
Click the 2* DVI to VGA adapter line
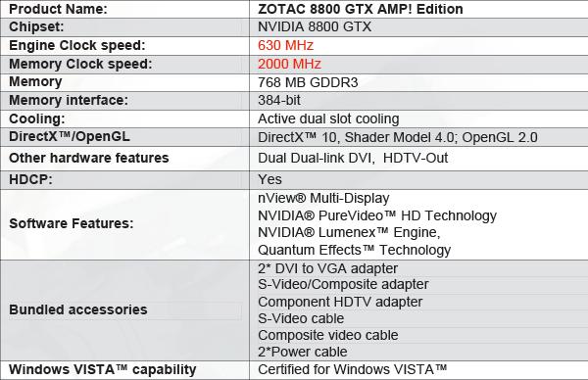(327, 268)
